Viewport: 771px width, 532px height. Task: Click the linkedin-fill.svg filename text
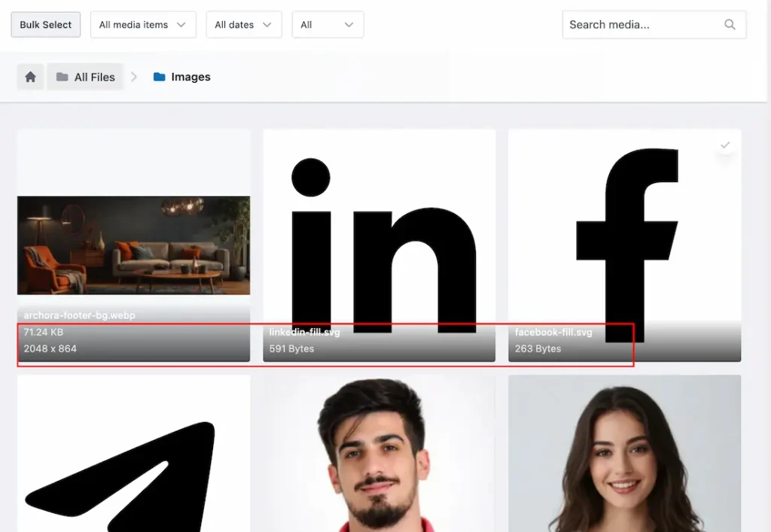click(304, 332)
